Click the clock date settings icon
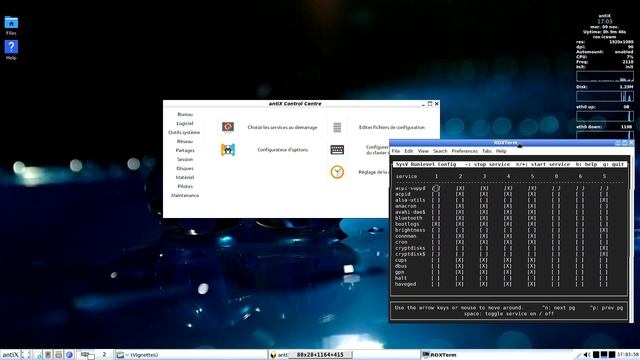The width and height of the screenshot is (640, 360). point(337,172)
